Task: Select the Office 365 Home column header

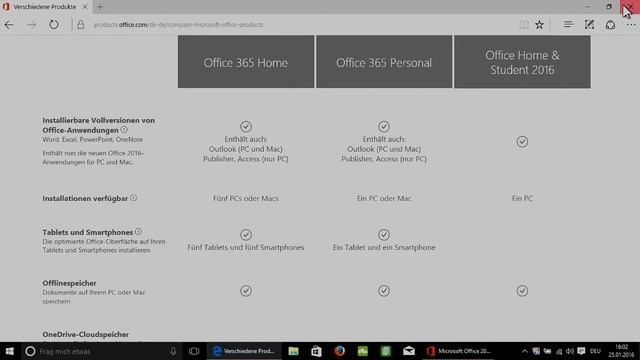Action: point(246,62)
